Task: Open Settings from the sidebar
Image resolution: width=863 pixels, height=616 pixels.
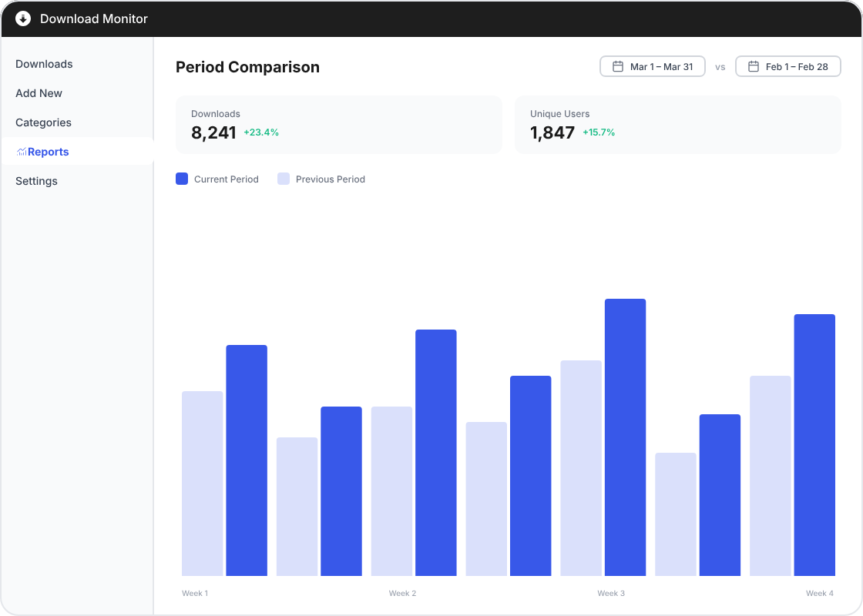Action: coord(36,181)
